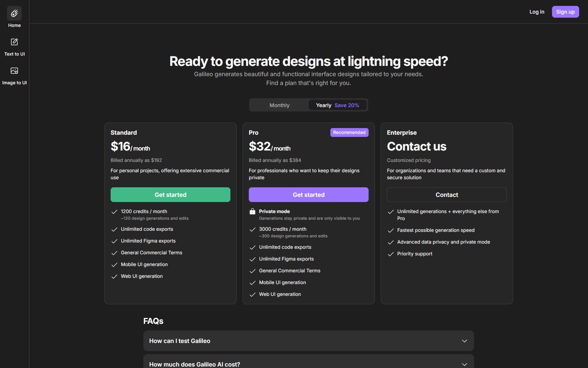
Task: Click 'Customized pricing' text
Action: [x=409, y=160]
